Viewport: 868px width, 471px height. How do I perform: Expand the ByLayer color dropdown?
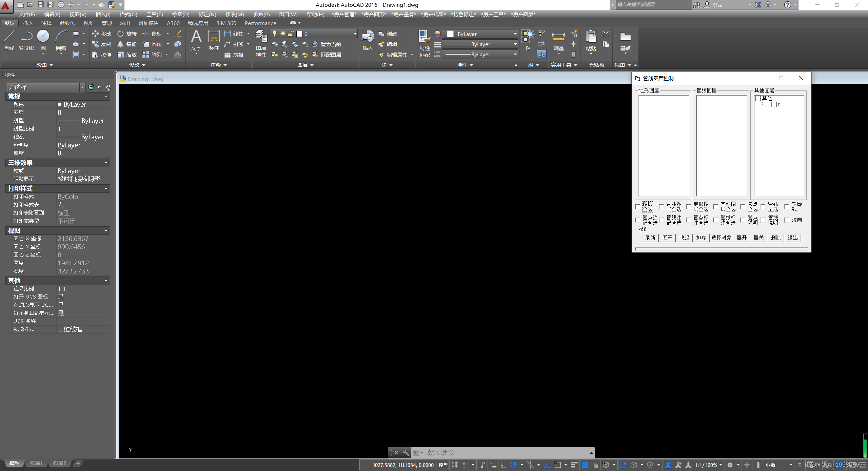[x=515, y=34]
